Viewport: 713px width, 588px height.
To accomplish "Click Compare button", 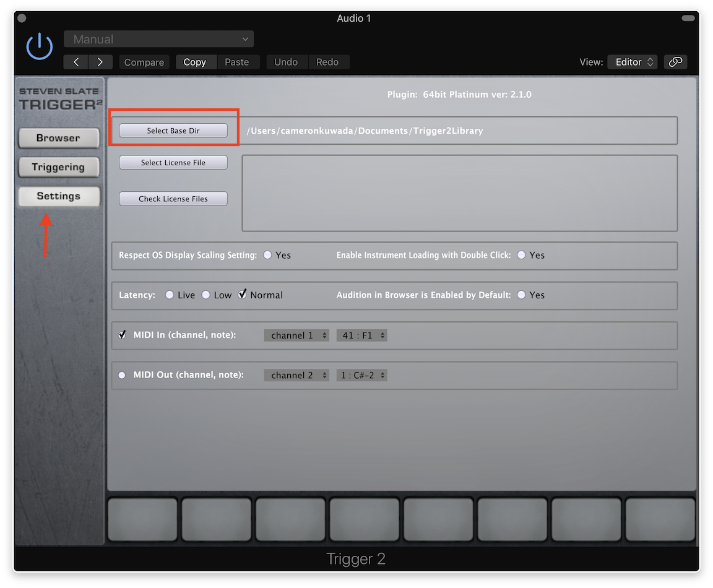I will pyautogui.click(x=144, y=62).
